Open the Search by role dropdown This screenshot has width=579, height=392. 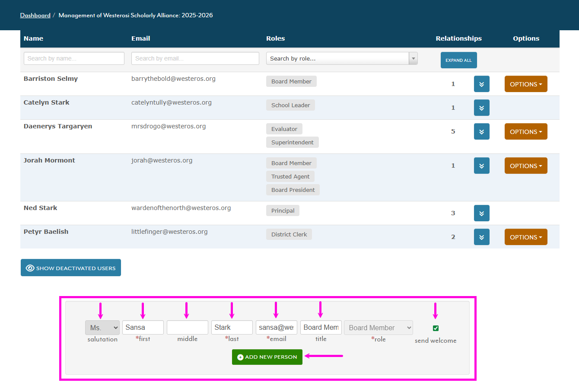pos(342,58)
